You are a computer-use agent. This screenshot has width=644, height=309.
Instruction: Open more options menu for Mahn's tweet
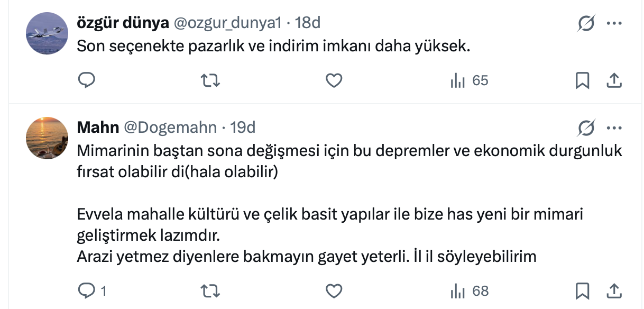[x=613, y=128]
